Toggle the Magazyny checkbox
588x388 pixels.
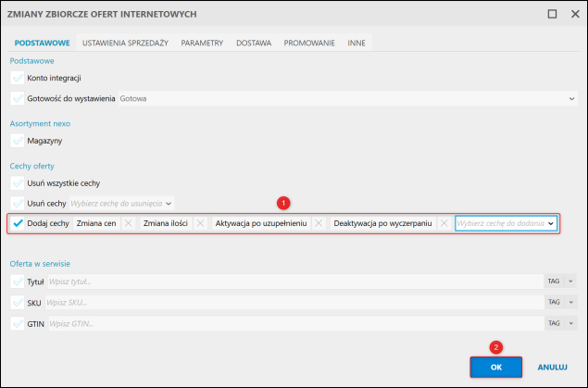(18, 141)
